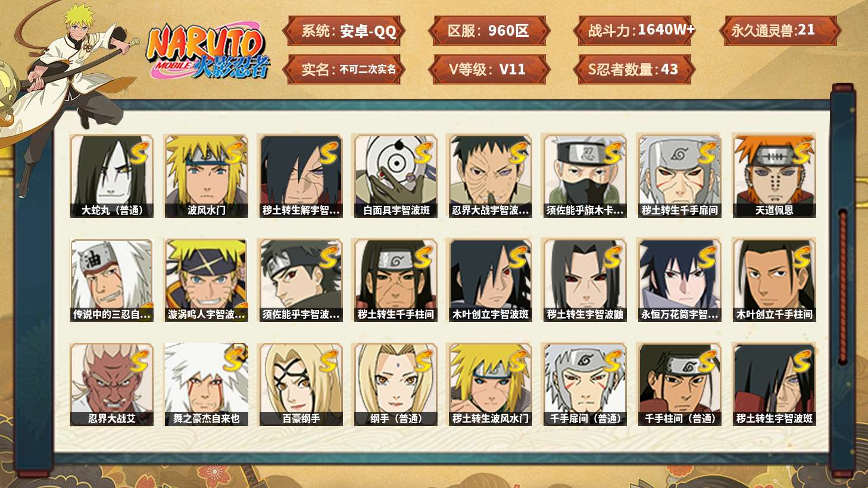Select the 战斗力:1640W+ banner

click(635, 31)
